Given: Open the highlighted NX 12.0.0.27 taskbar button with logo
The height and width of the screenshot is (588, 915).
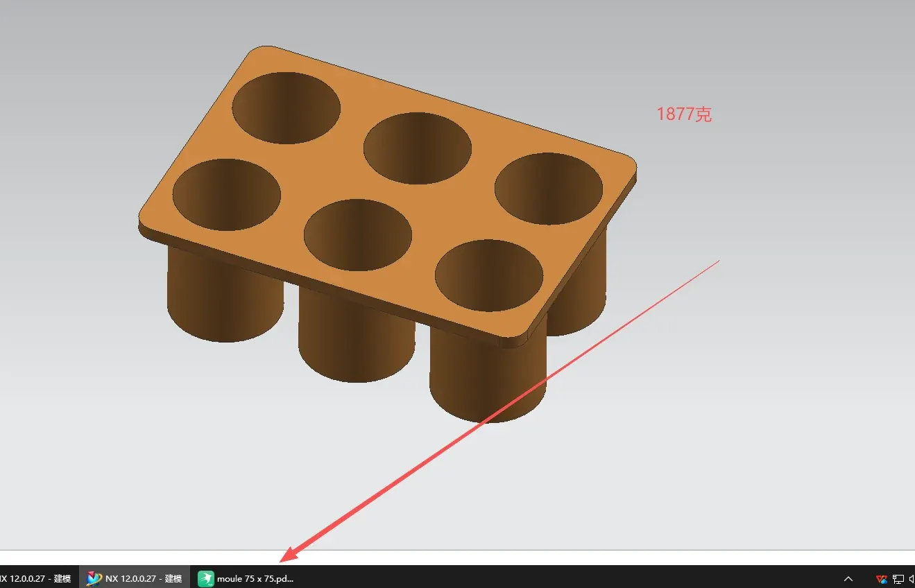Looking at the screenshot, I should point(135,578).
